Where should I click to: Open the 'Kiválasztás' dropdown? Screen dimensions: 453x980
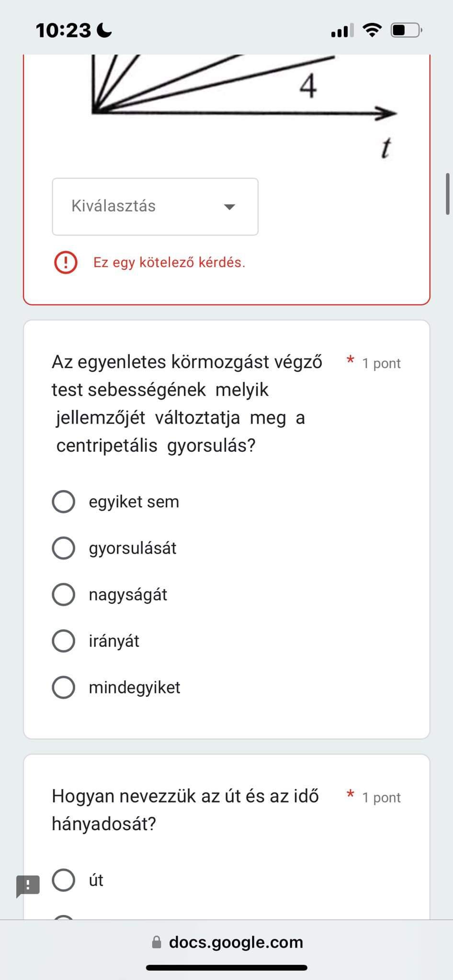155,207
